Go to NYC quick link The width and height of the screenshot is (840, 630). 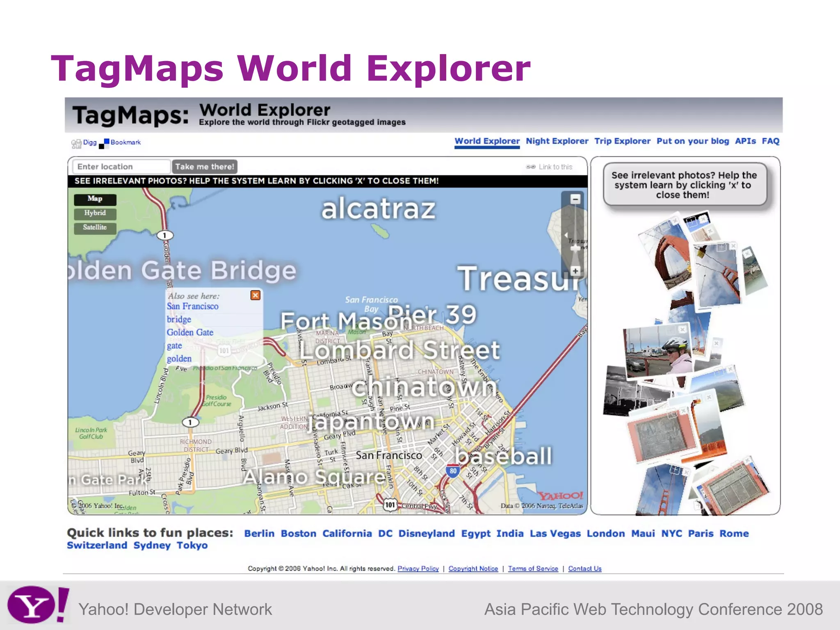pyautogui.click(x=671, y=534)
